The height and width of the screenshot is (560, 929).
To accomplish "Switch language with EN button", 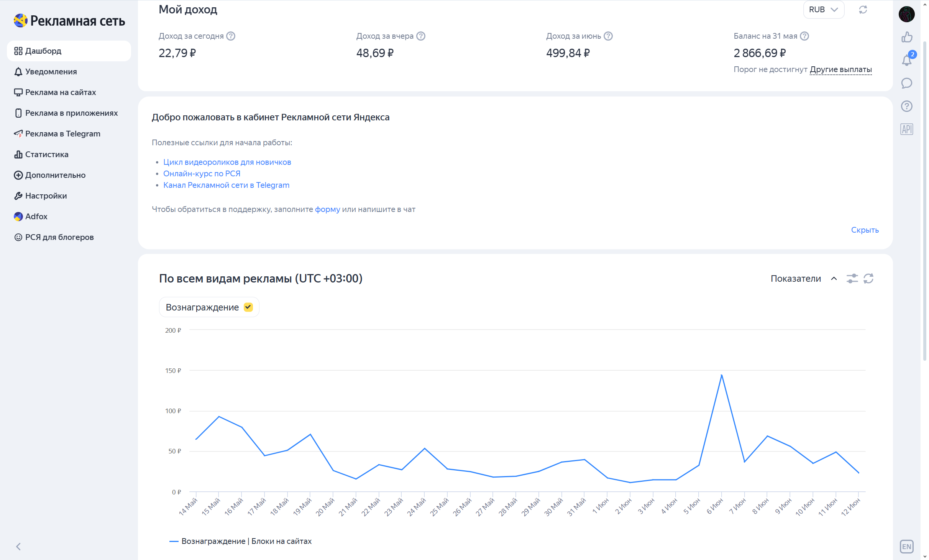I will 906,546.
